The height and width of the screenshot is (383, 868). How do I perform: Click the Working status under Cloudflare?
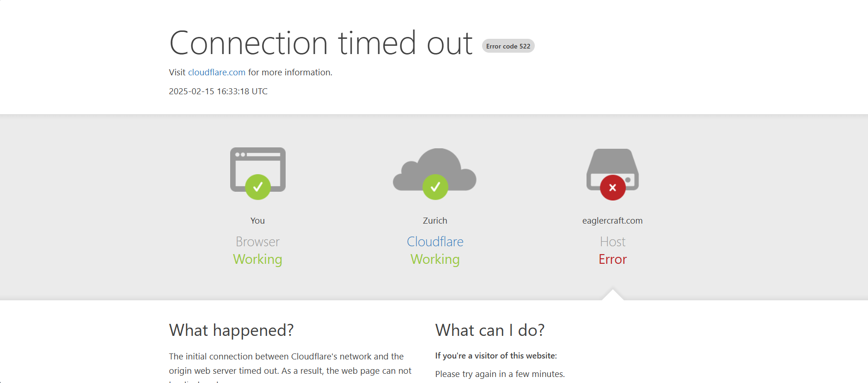click(x=435, y=259)
